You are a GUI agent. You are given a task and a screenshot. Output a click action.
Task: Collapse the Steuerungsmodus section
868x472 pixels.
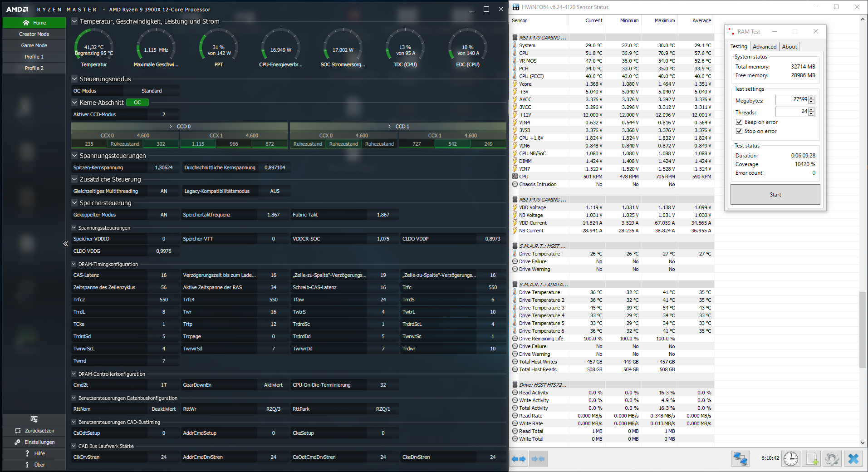[74, 79]
